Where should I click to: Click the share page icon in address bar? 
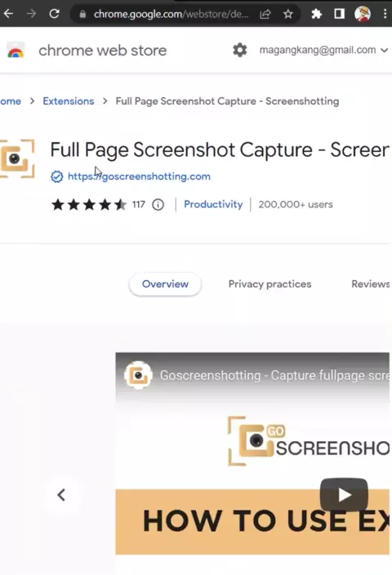click(x=265, y=15)
